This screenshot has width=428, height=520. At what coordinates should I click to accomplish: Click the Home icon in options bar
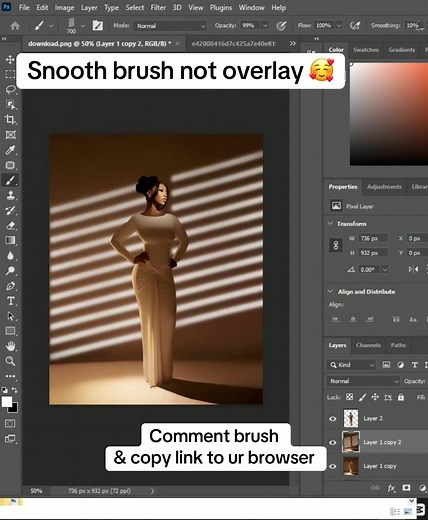tap(15, 26)
